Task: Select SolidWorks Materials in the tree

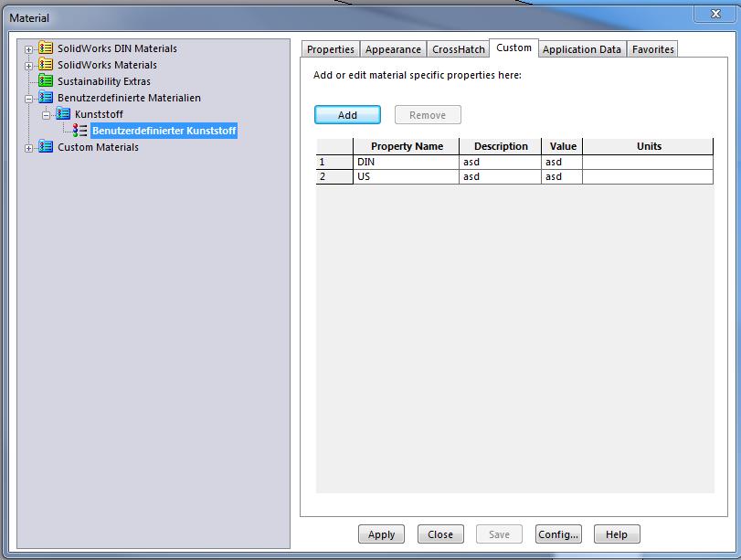Action: pos(107,65)
